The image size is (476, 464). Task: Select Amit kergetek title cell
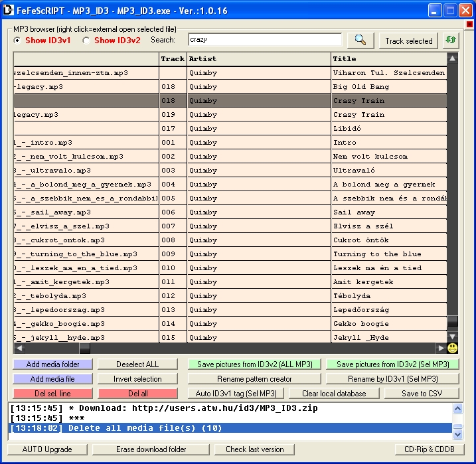tap(389, 282)
